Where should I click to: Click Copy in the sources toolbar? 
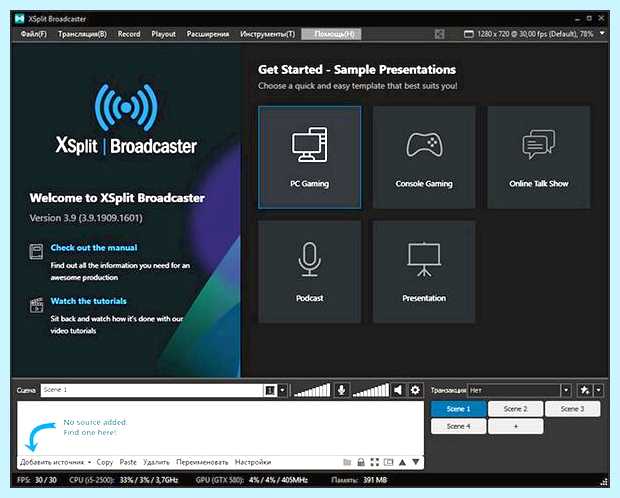pyautogui.click(x=105, y=462)
